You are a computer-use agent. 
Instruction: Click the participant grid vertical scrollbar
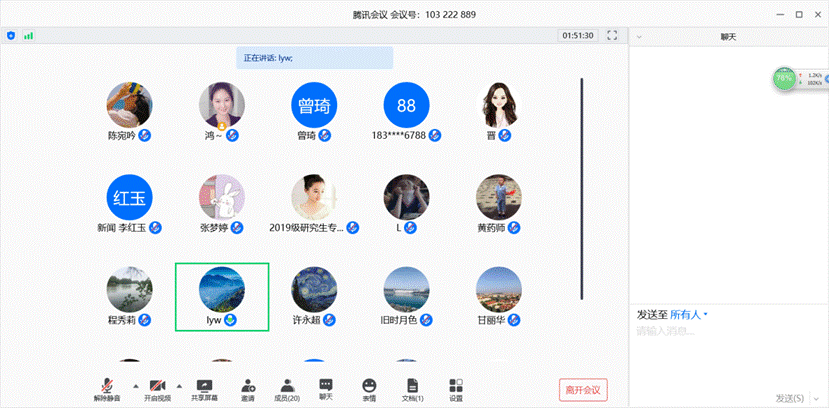[582, 188]
